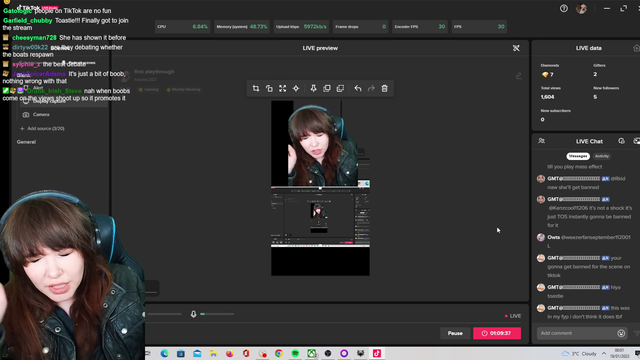Viewport: 640px width, 360px height.
Task: Click the Memory (system) stat
Action: (x=242, y=27)
